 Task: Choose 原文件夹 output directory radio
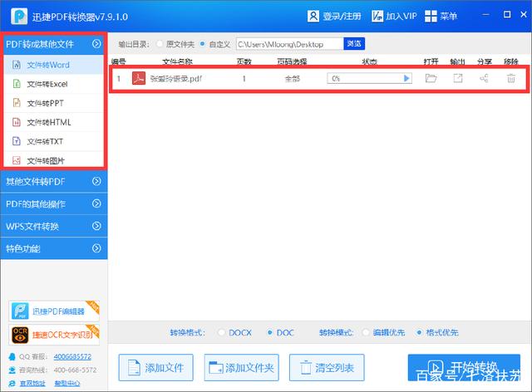pos(159,44)
